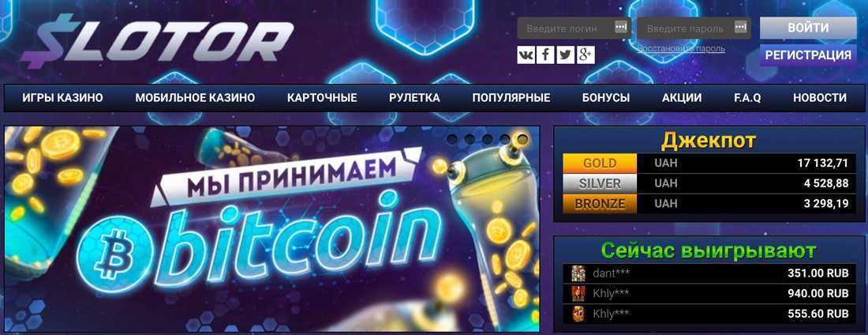Click the keypad icon in login field

pyautogui.click(x=621, y=27)
